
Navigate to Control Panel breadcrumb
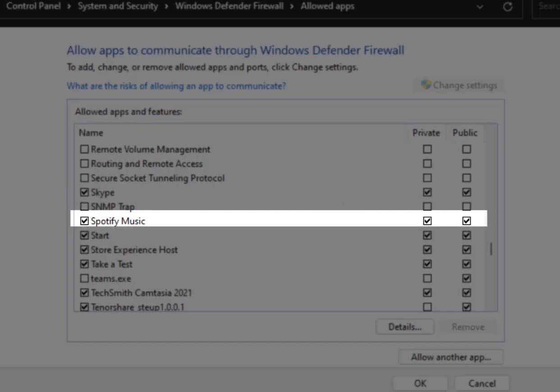[x=33, y=6]
